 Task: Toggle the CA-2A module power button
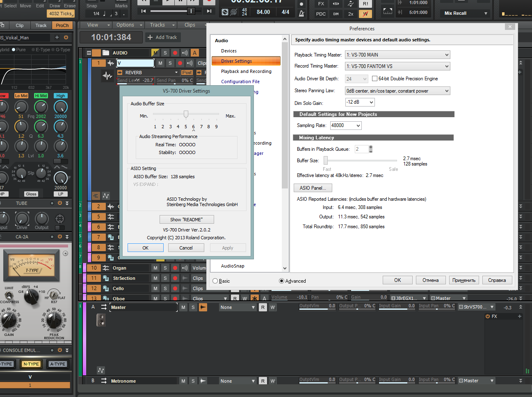(60, 237)
